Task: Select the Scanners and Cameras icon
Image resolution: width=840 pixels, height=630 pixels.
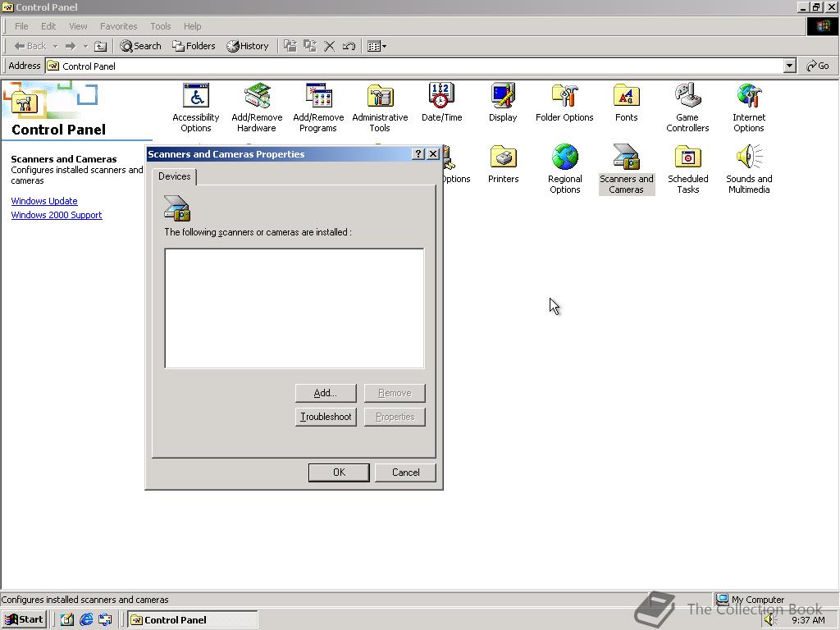Action: pos(626,169)
